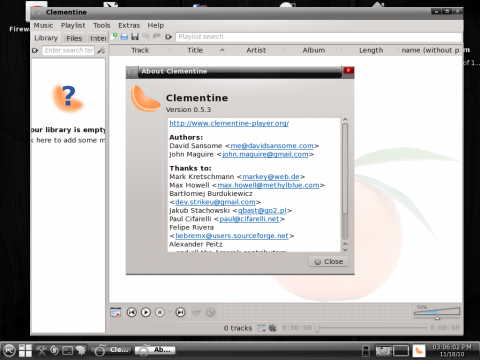Sort by the Length column header
Viewport: 480px width, 360px height.
tap(371, 50)
